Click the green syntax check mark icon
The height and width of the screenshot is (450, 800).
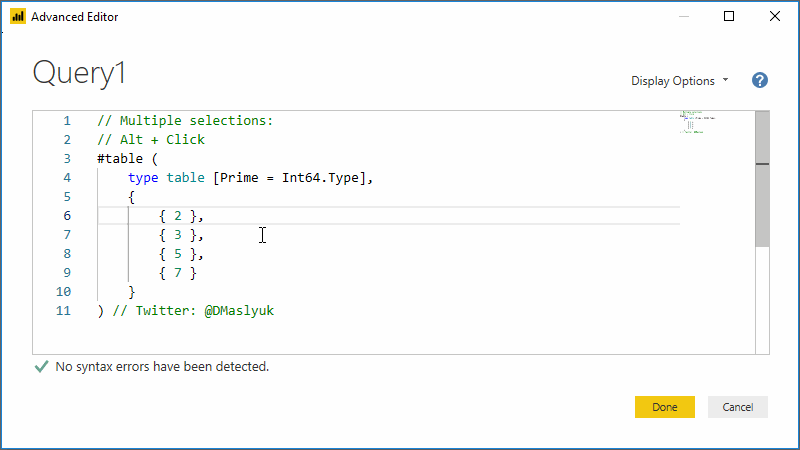(41, 366)
